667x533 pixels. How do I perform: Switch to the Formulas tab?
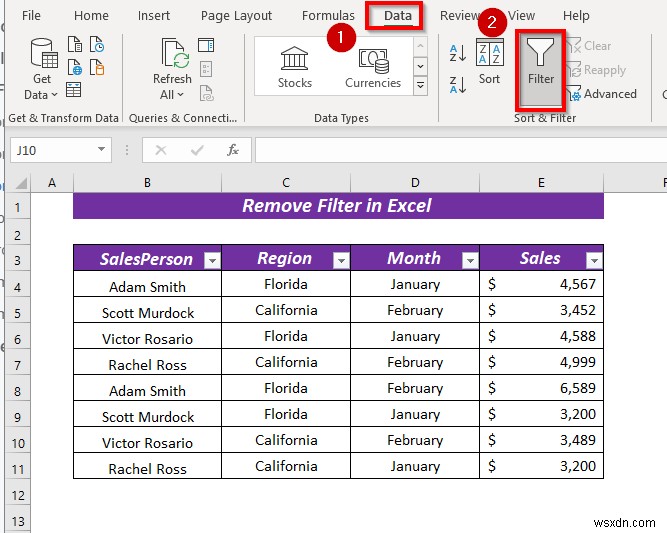click(x=328, y=16)
